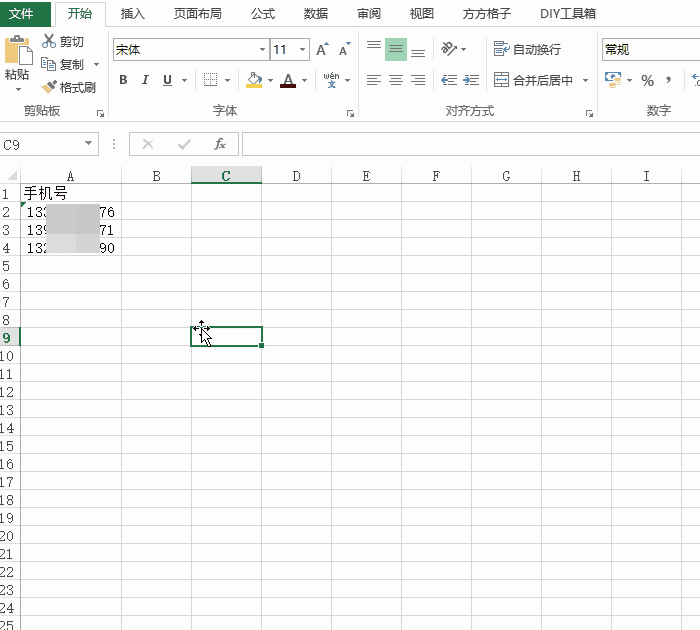Click Merge & Center (合并后居中)
700x630 pixels.
pyautogui.click(x=533, y=80)
